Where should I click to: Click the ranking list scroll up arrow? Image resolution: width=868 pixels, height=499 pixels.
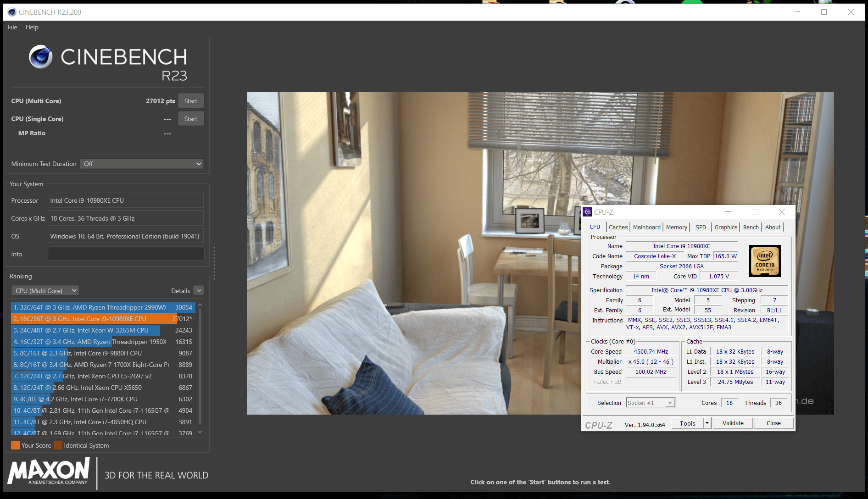200,305
